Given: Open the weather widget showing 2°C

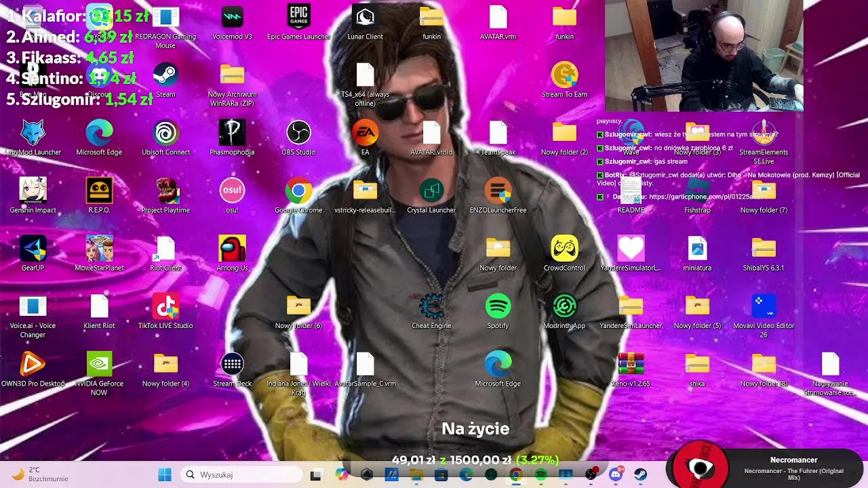Looking at the screenshot, I should [41, 474].
